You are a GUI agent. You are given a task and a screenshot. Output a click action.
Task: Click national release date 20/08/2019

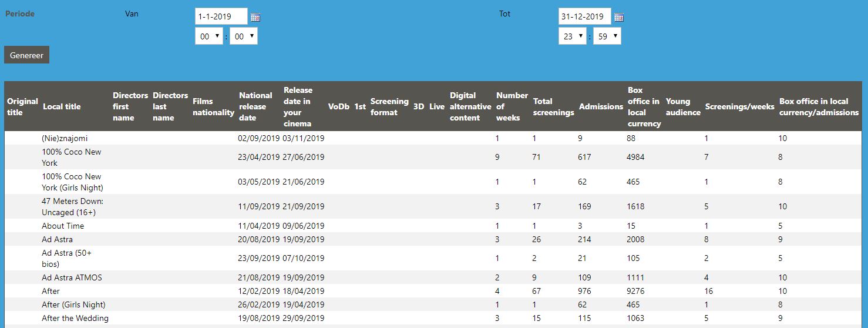click(x=259, y=239)
